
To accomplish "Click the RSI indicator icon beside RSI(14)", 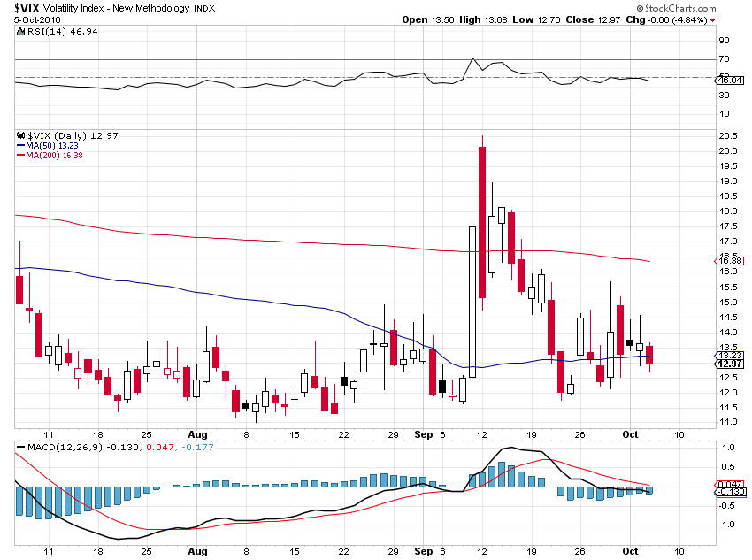I will coord(20,31).
